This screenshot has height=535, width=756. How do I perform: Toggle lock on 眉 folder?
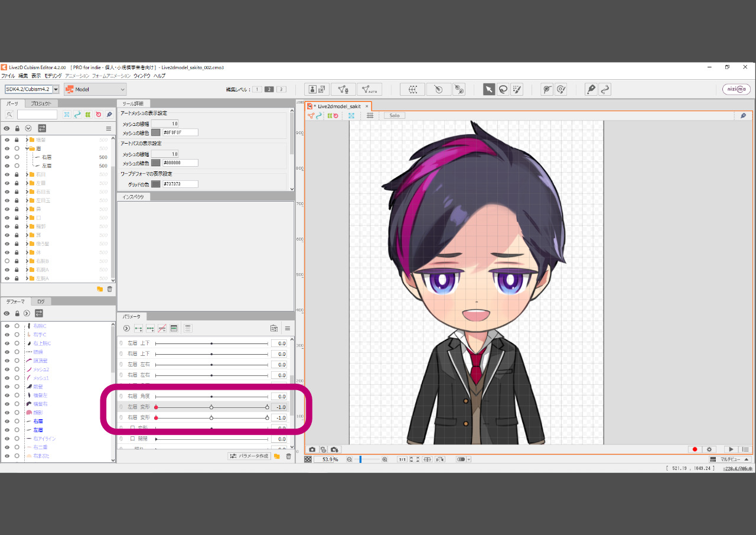tap(17, 148)
